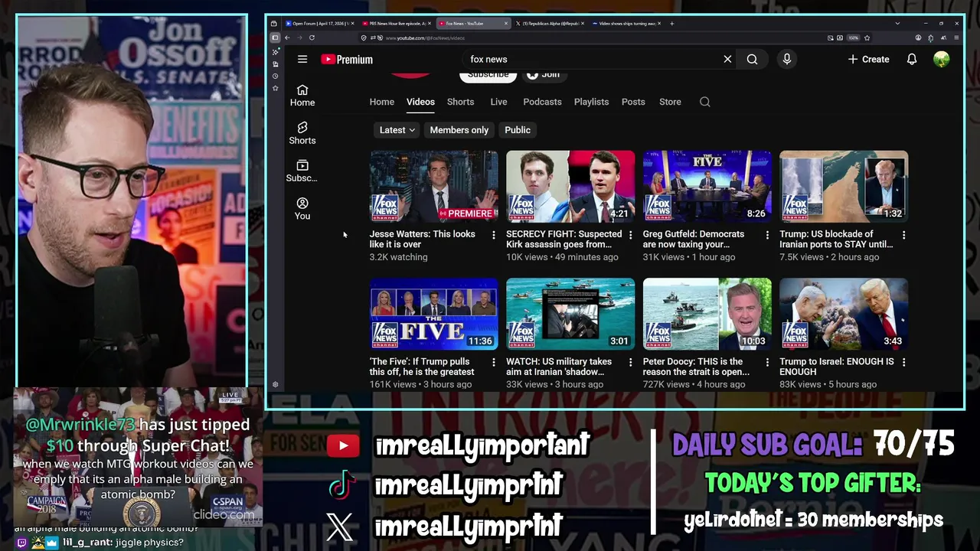Open more options for Peter Doocy video
Screen dimensions: 980x551
click(767, 363)
